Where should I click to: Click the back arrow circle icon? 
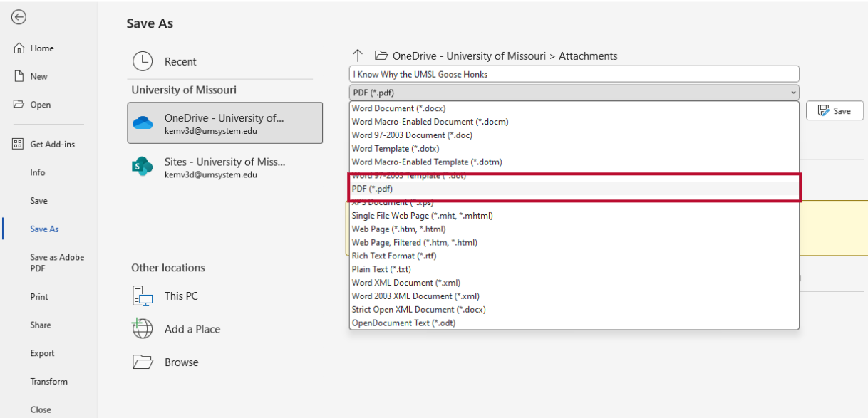(x=19, y=17)
